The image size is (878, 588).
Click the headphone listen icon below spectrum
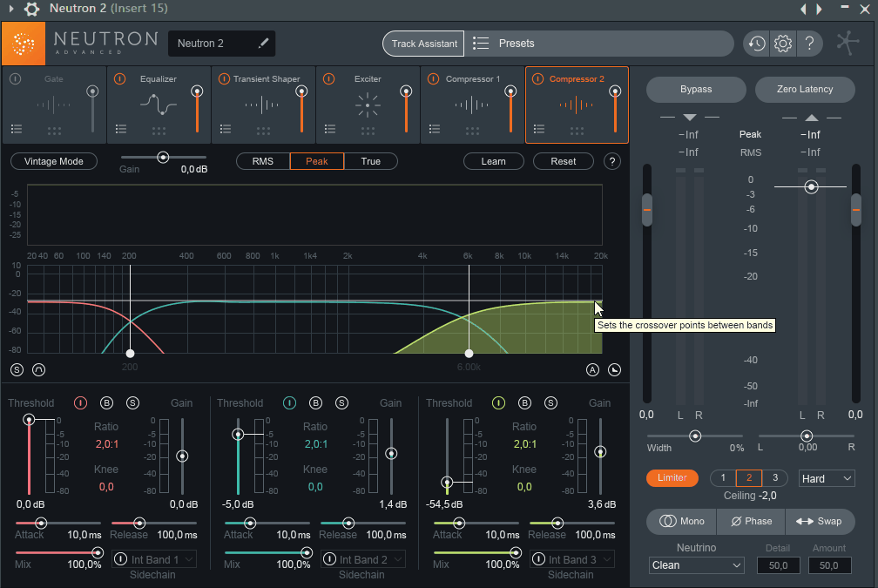pos(38,369)
